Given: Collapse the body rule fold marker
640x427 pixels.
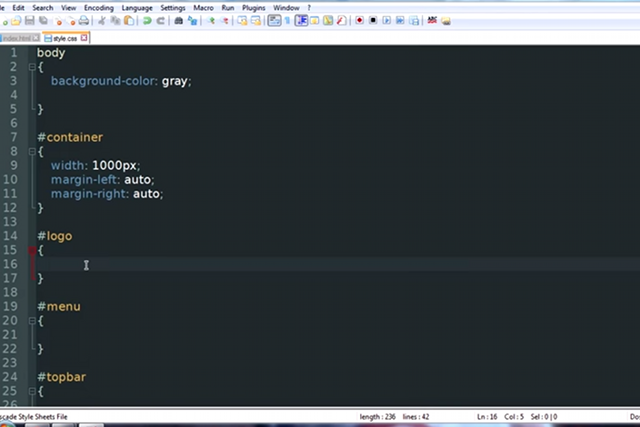Looking at the screenshot, I should pyautogui.click(x=32, y=67).
